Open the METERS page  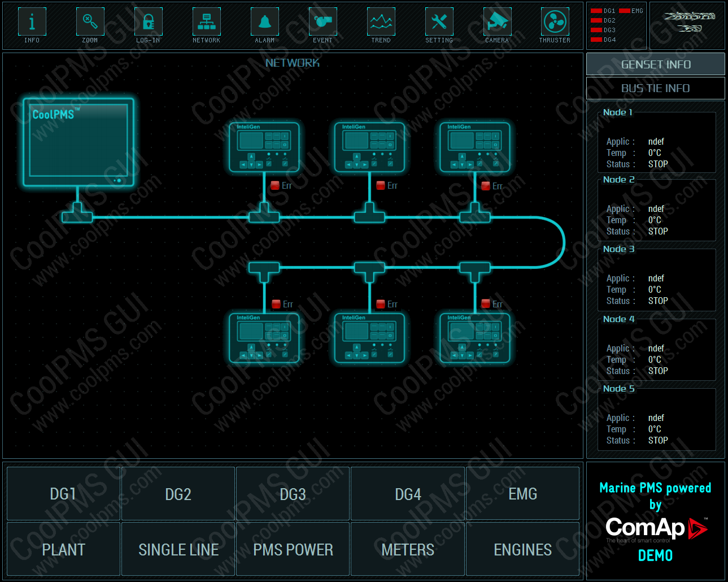point(408,549)
